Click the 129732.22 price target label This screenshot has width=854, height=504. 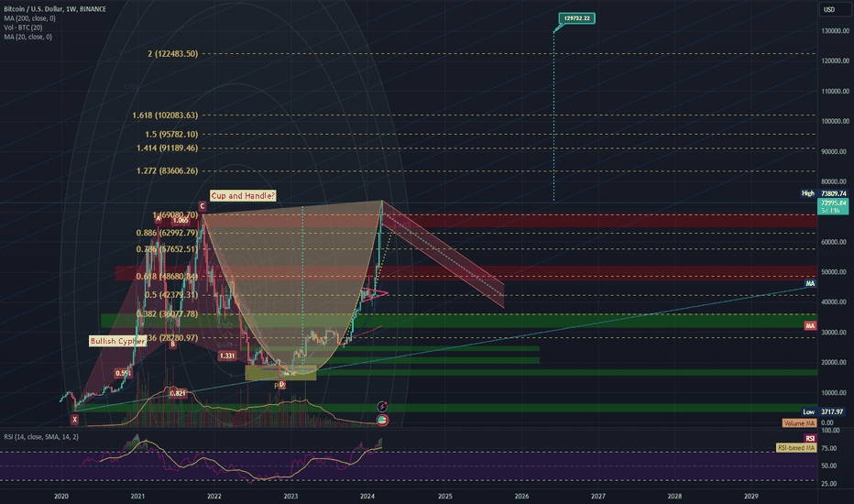coord(576,18)
